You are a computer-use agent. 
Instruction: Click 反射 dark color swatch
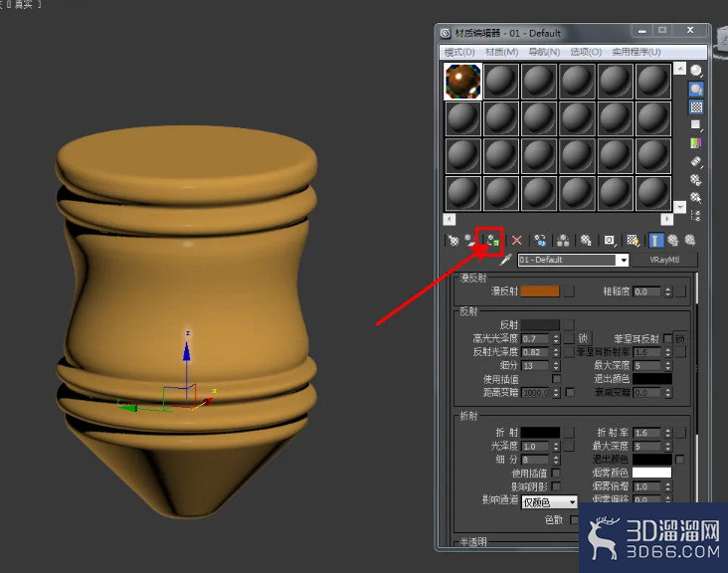[x=540, y=324]
